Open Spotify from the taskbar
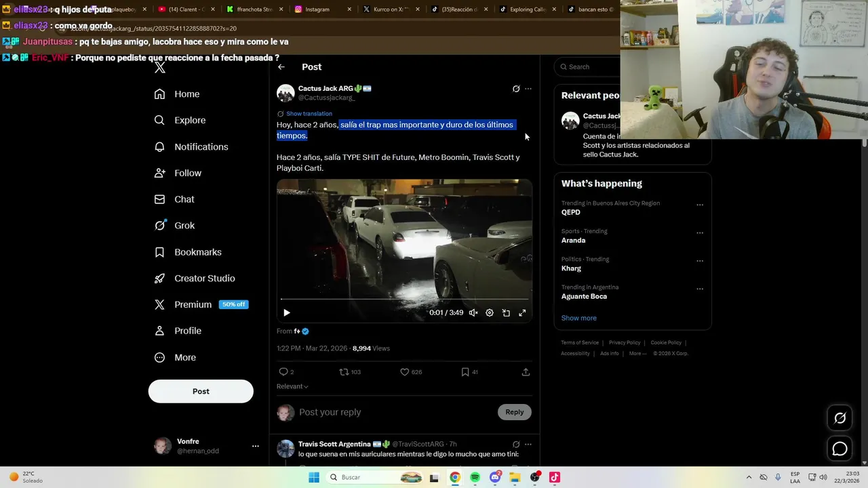The height and width of the screenshot is (488, 868). pos(475,477)
